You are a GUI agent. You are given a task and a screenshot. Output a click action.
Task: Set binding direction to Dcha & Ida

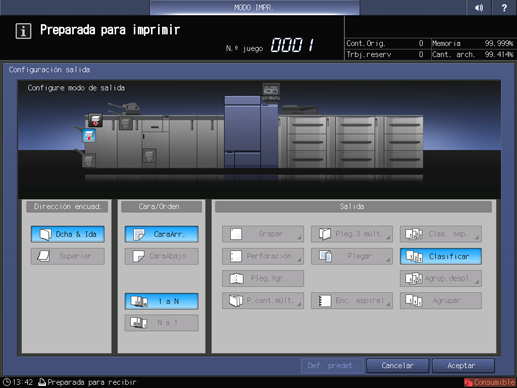tap(68, 234)
